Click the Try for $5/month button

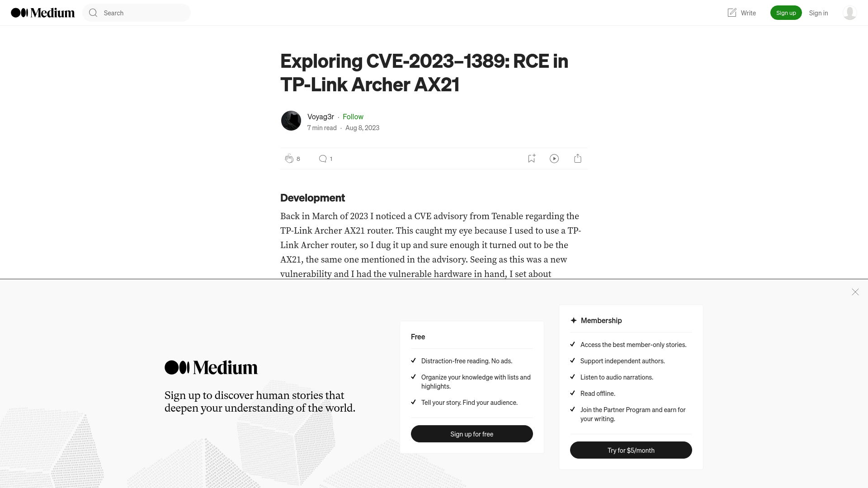click(x=631, y=450)
